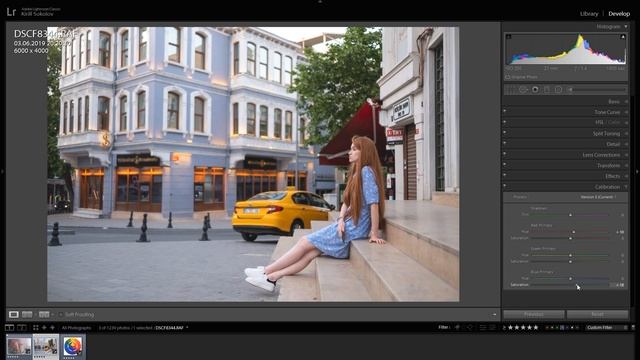Open the Process version dropdown
This screenshot has height=360, width=640.
599,197
